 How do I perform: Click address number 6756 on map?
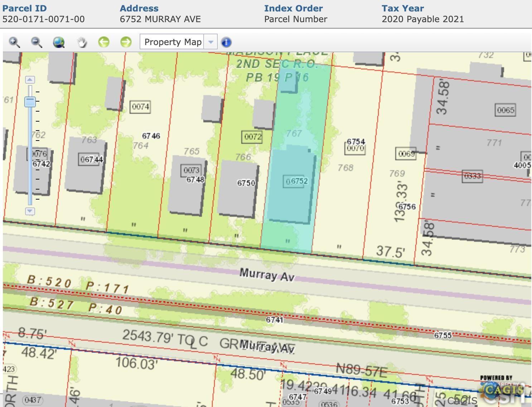[x=407, y=207]
